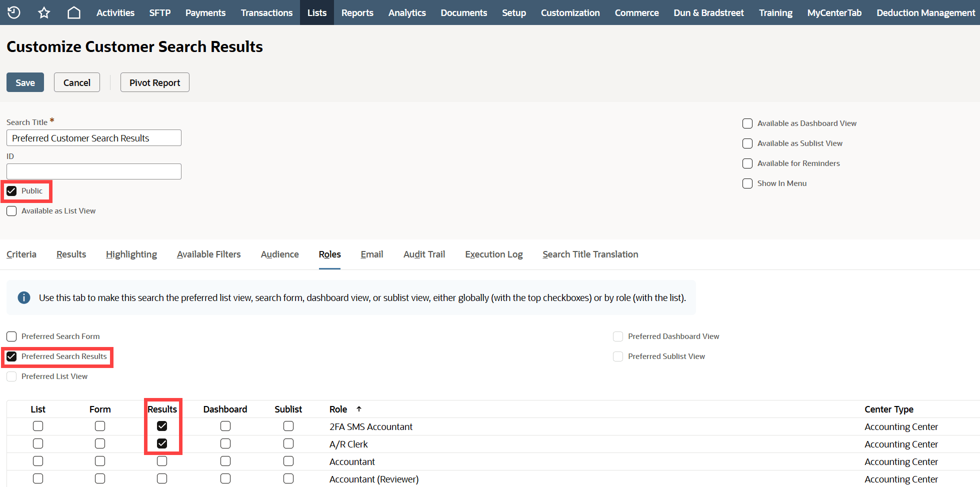Click the Dashboard column header
980x487 pixels.
click(x=225, y=409)
